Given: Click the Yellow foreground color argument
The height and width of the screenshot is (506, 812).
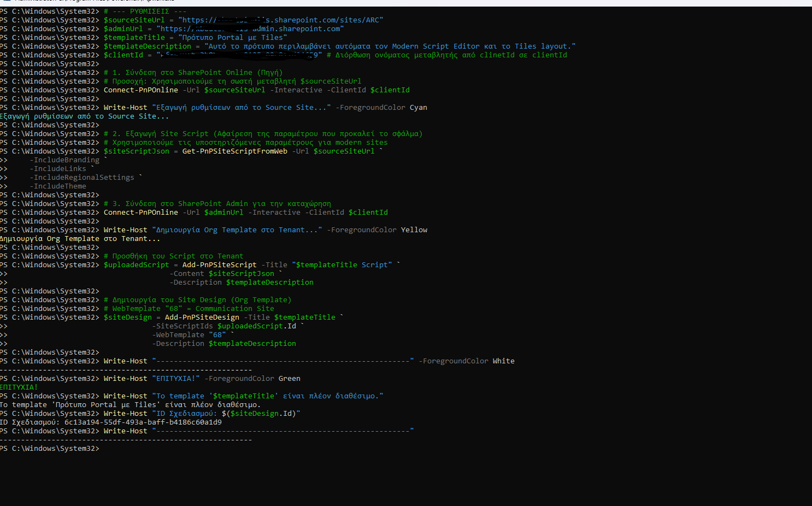Looking at the screenshot, I should [414, 230].
